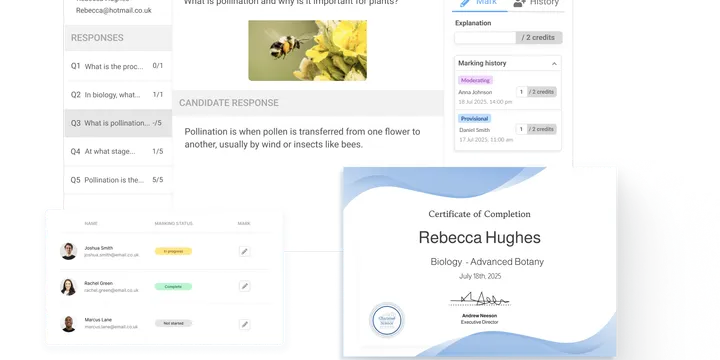The image size is (720, 360).
Task: Click the name Rebecca Hughes on certificate
Action: 479,237
